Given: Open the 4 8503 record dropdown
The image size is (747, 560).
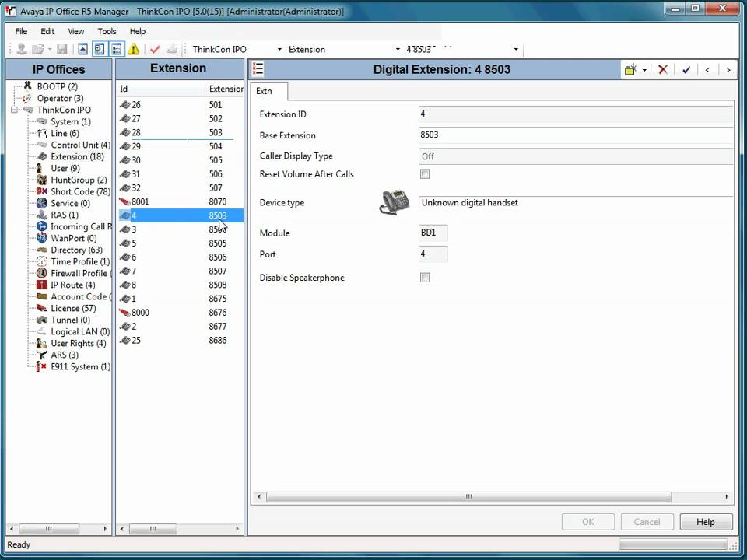Looking at the screenshot, I should pyautogui.click(x=516, y=50).
